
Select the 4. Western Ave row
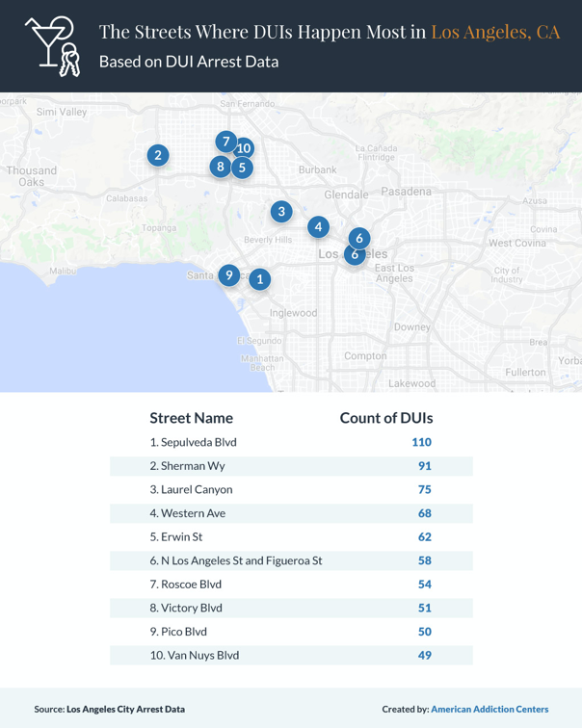tap(291, 513)
